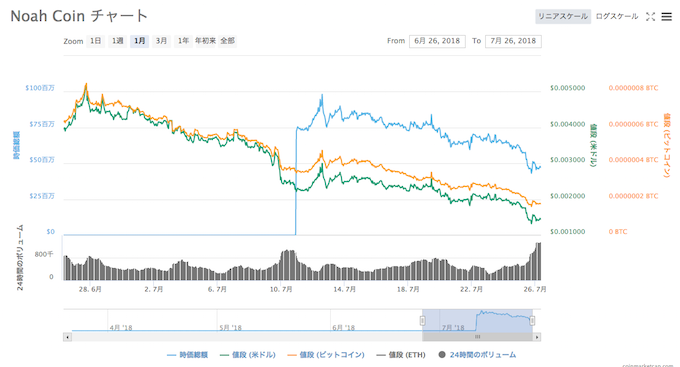Switch to リニアスケール (linear scale)
Screen dimensions: 680x367
pyautogui.click(x=562, y=16)
